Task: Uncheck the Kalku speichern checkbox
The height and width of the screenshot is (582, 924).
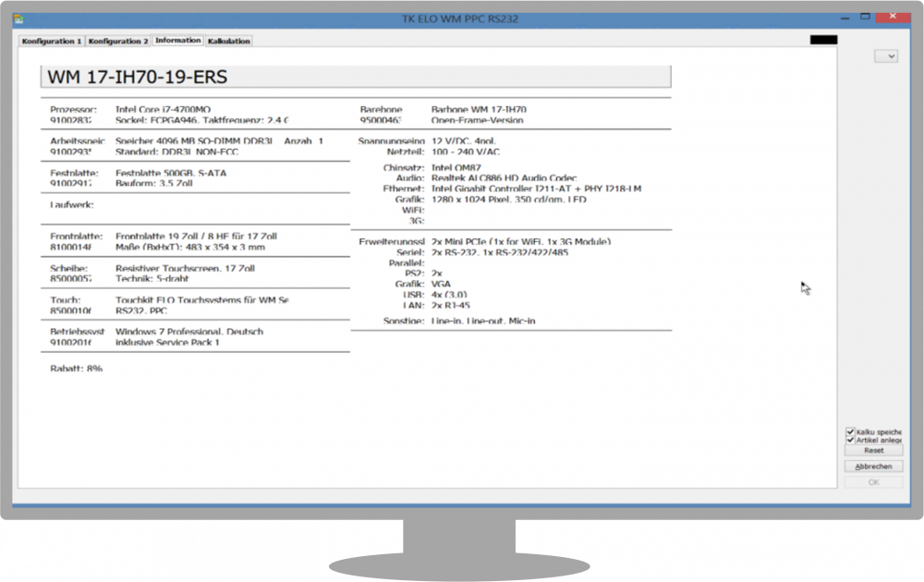Action: (x=850, y=431)
